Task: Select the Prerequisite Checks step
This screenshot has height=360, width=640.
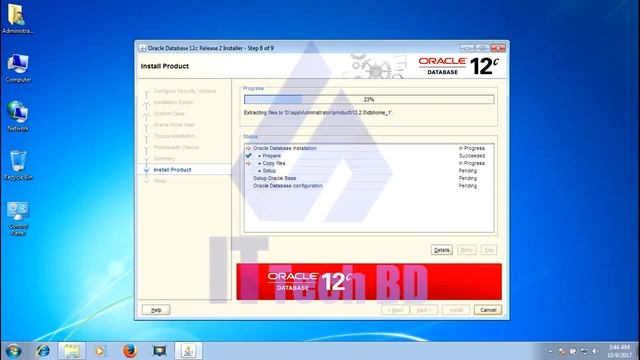Action: [x=176, y=147]
